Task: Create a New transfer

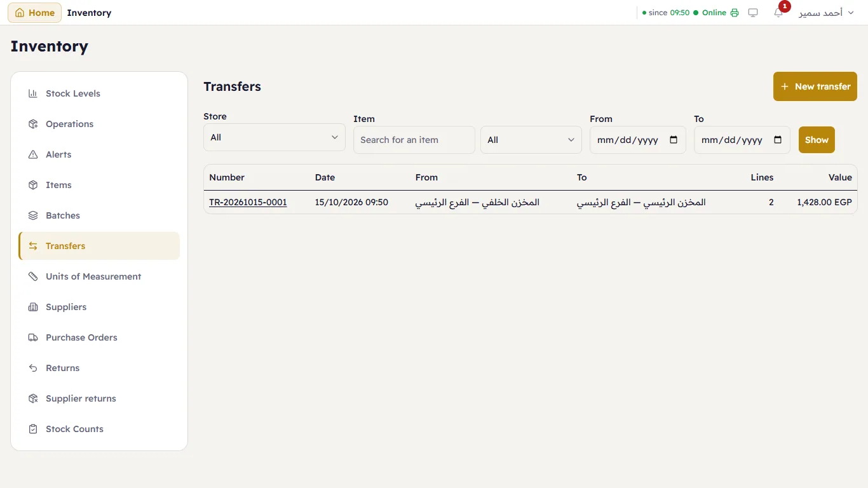Action: tap(815, 86)
